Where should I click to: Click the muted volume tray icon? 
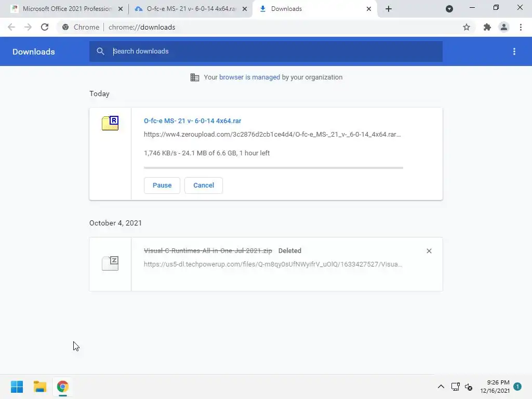[x=469, y=387]
